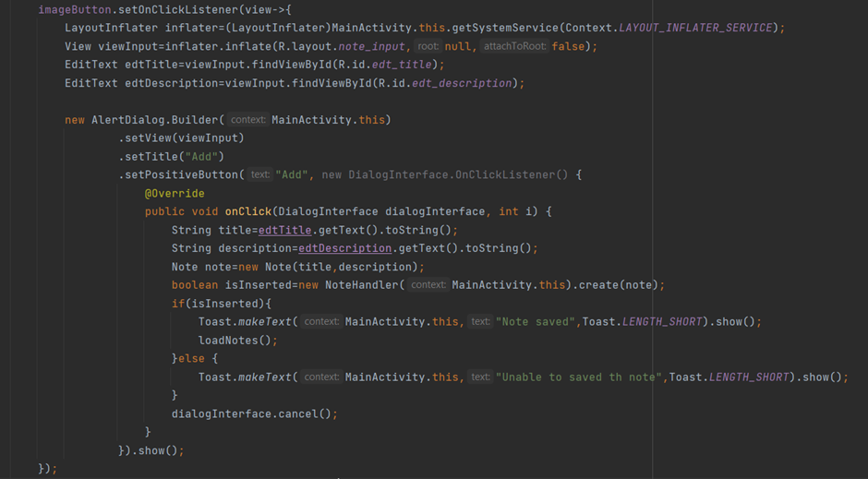
Task: Click the "attachToRoot:" parameter hint
Action: click(513, 46)
